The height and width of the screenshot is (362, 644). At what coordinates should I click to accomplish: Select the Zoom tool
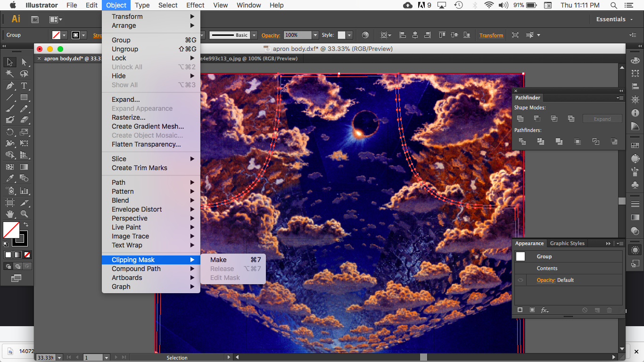click(24, 214)
